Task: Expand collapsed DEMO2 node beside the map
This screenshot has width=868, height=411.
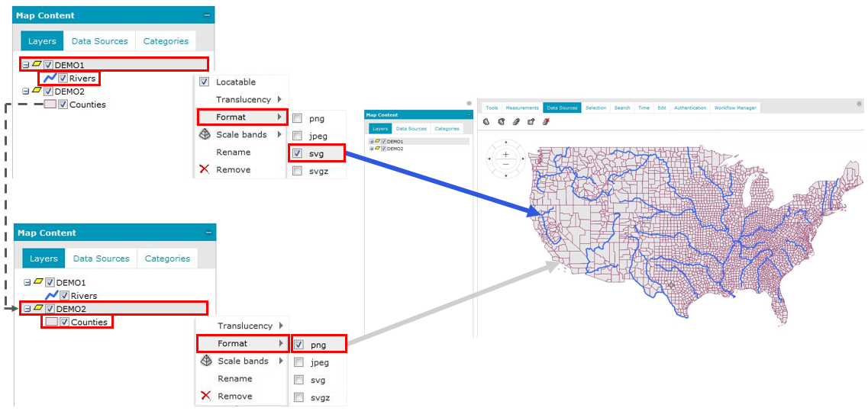Action: coord(371,149)
